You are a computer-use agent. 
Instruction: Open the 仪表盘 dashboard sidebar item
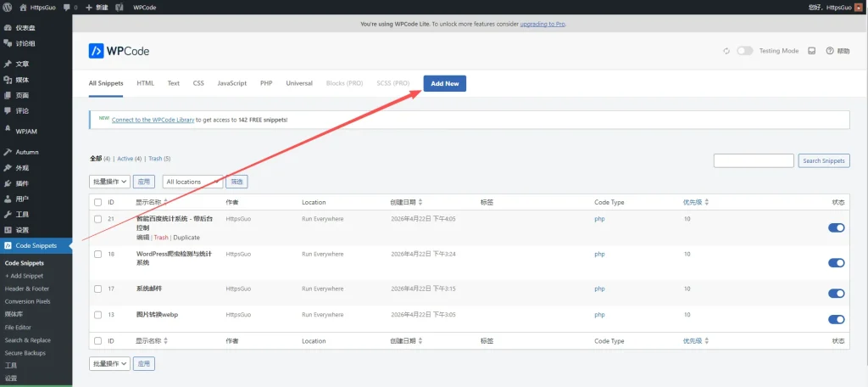click(x=25, y=28)
